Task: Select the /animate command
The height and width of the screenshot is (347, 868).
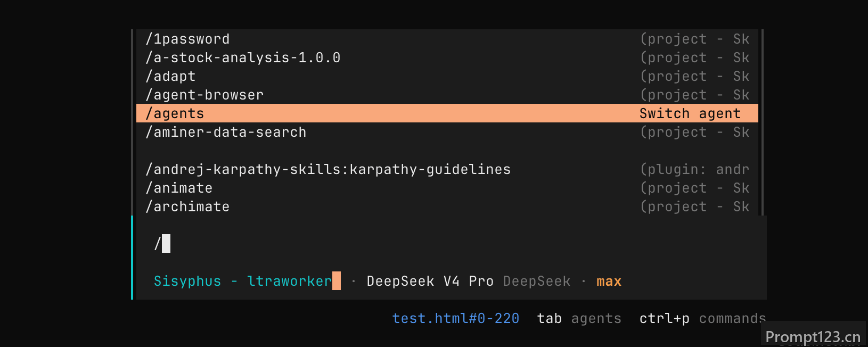Action: 447,188
